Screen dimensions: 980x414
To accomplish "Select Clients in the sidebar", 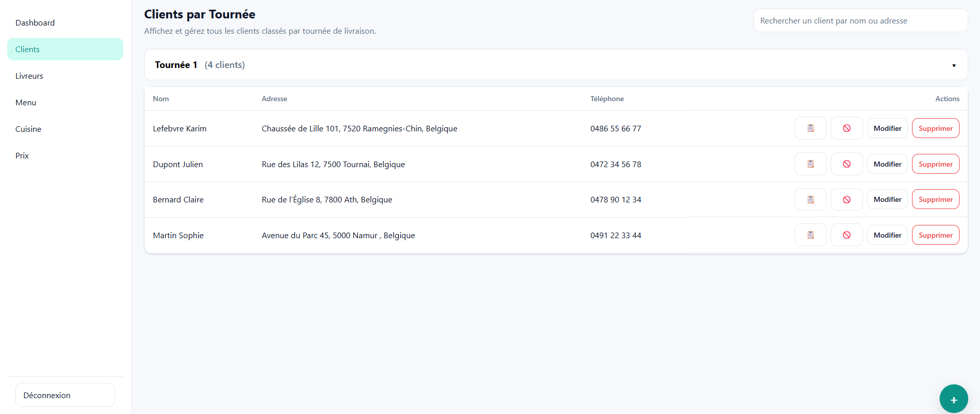I will pyautogui.click(x=65, y=49).
